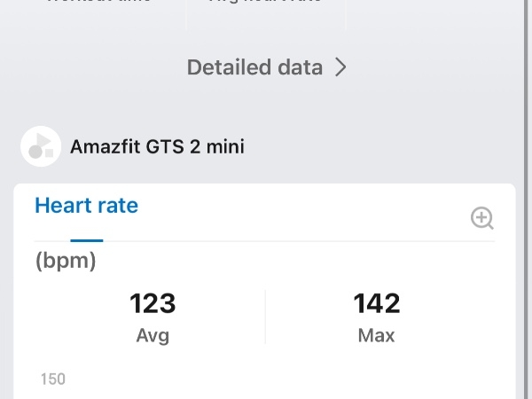
Task: Switch to the Heart rate tab
Action: [x=86, y=206]
